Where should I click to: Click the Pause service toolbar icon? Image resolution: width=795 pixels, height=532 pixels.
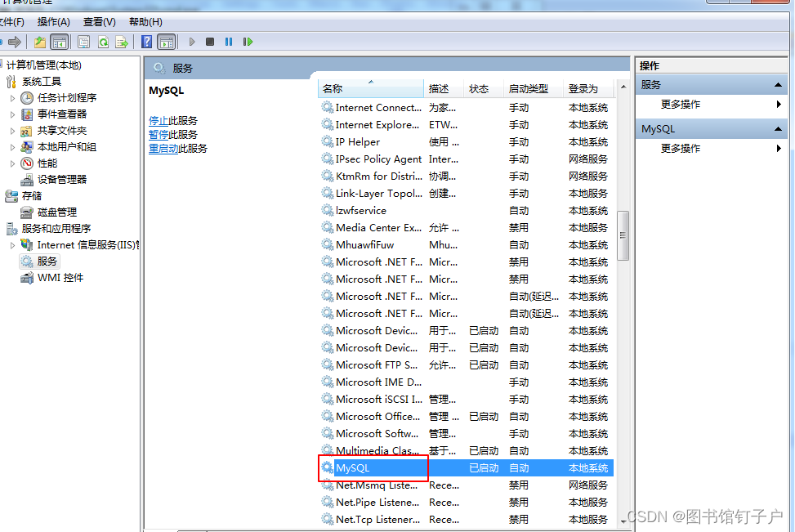tap(229, 42)
